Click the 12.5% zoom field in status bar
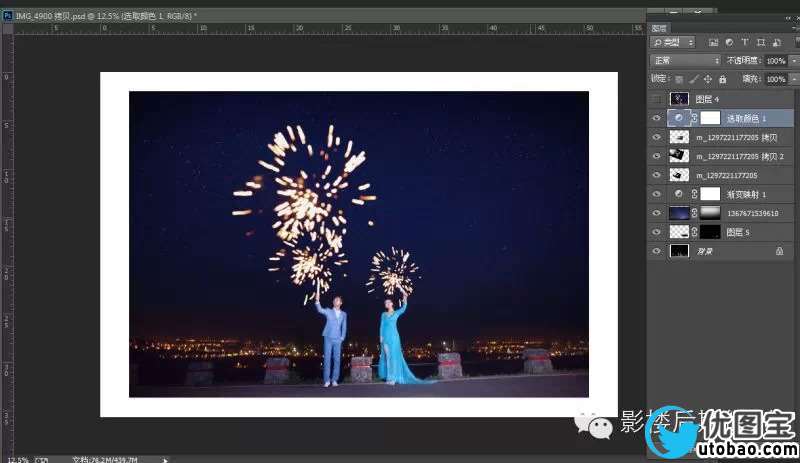800x463 pixels. 17,460
